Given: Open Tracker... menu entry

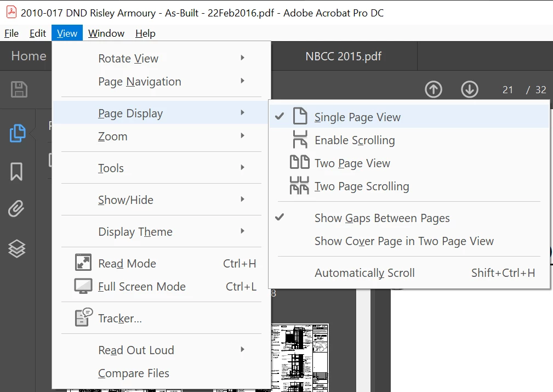Looking at the screenshot, I should 162,318.
